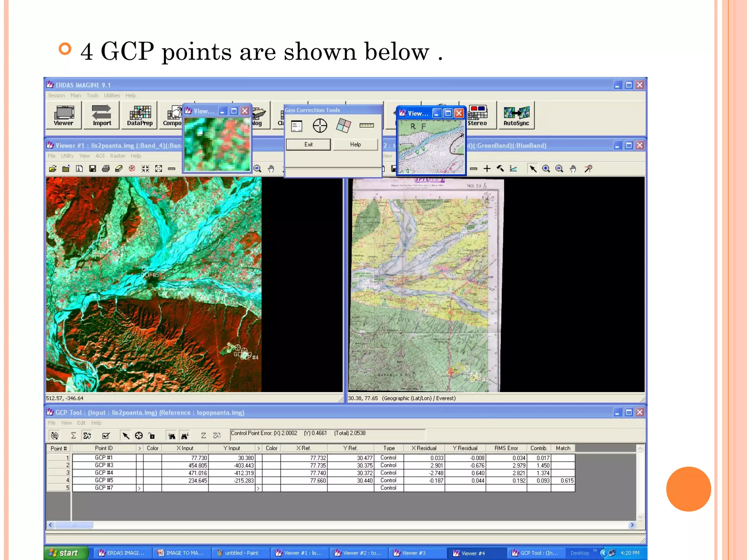
Task: Click Help in Geo Correction Tools
Action: pyautogui.click(x=355, y=145)
